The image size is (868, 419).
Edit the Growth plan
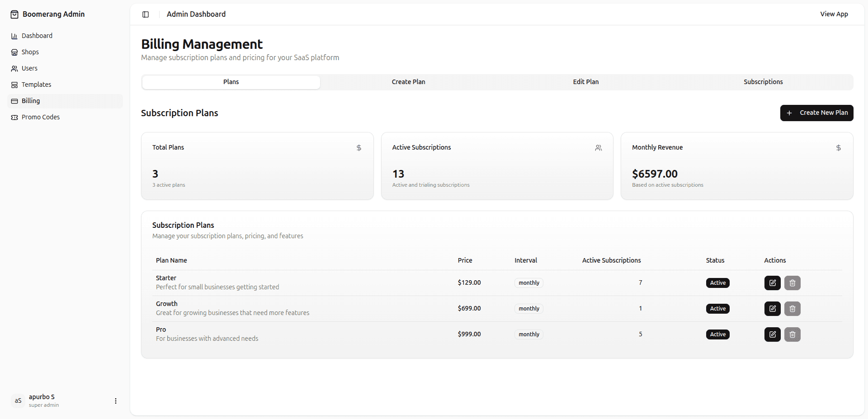(773, 309)
